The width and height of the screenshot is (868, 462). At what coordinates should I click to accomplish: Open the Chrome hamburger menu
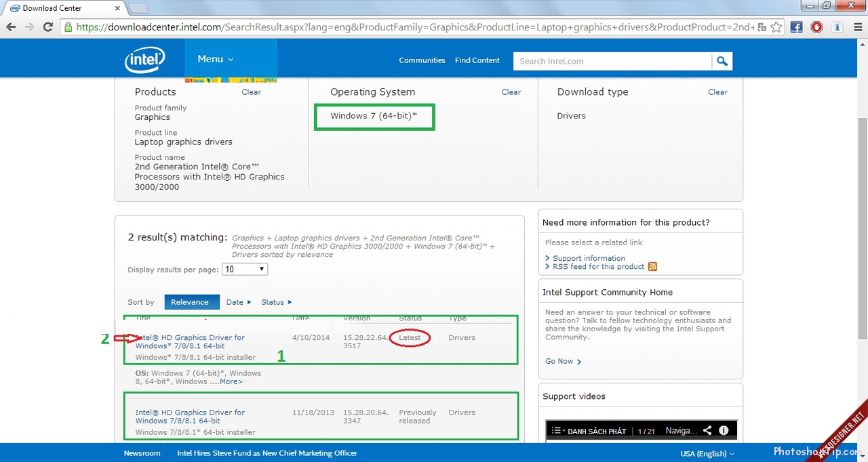[x=856, y=27]
